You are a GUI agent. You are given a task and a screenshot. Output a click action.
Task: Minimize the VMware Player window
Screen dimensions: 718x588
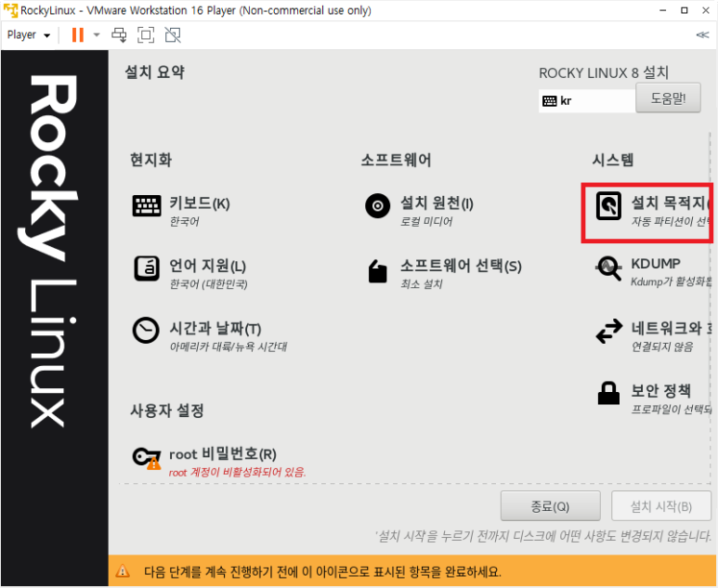pyautogui.click(x=662, y=10)
